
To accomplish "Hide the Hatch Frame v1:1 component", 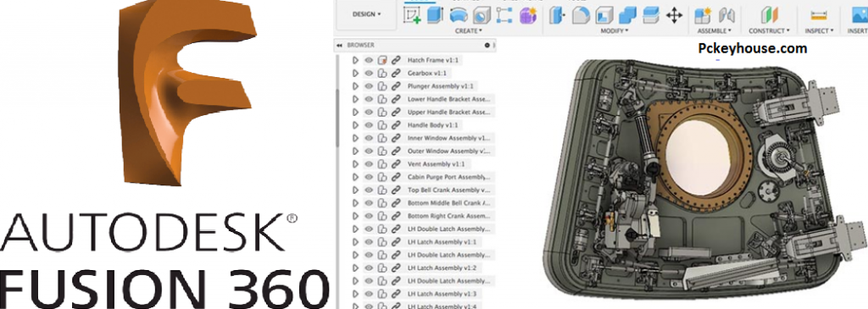I will pos(369,60).
